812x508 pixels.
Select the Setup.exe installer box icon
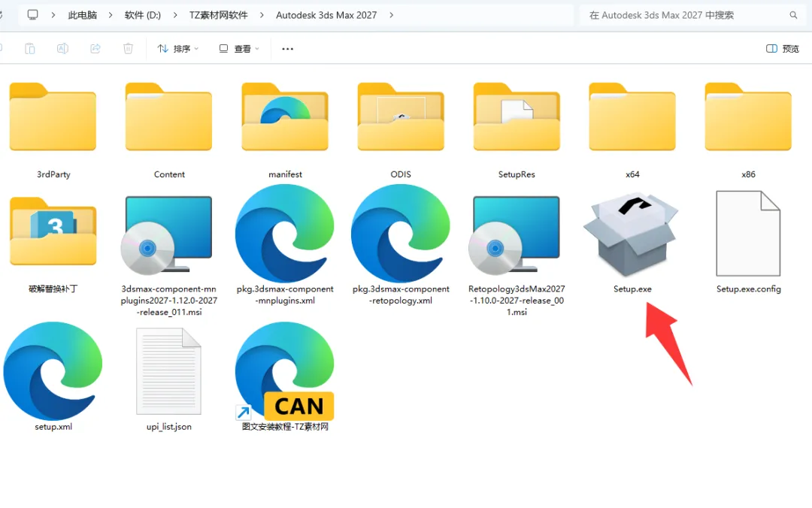pos(632,234)
